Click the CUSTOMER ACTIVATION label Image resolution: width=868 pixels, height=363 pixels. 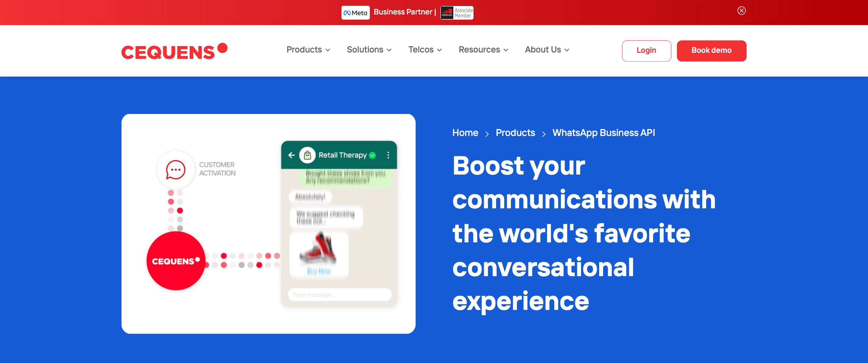coord(217,169)
